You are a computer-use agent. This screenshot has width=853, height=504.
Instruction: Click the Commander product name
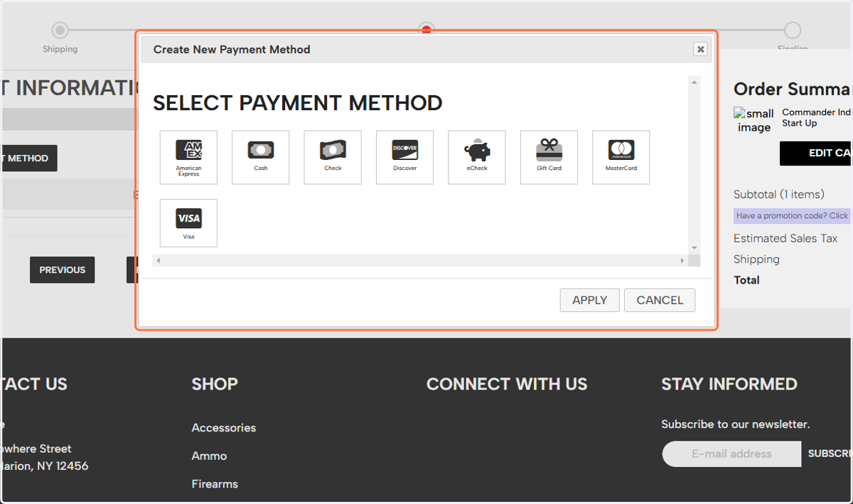point(816,117)
